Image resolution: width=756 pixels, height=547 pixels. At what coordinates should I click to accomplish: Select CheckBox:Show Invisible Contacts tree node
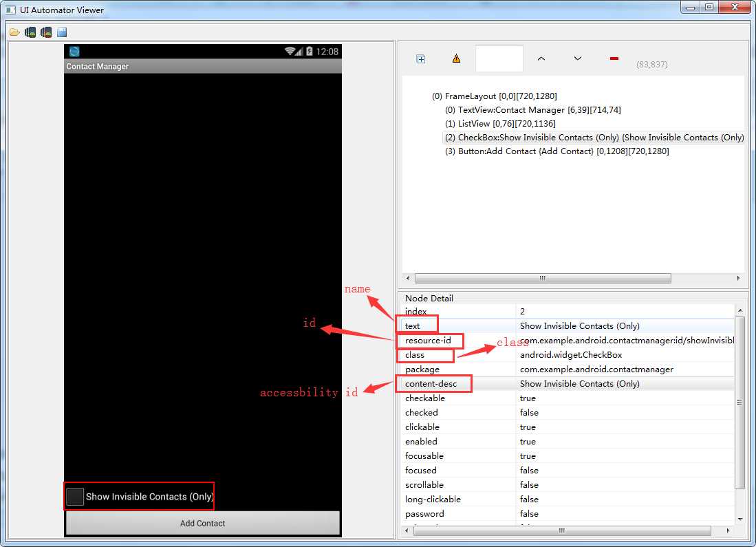(594, 138)
